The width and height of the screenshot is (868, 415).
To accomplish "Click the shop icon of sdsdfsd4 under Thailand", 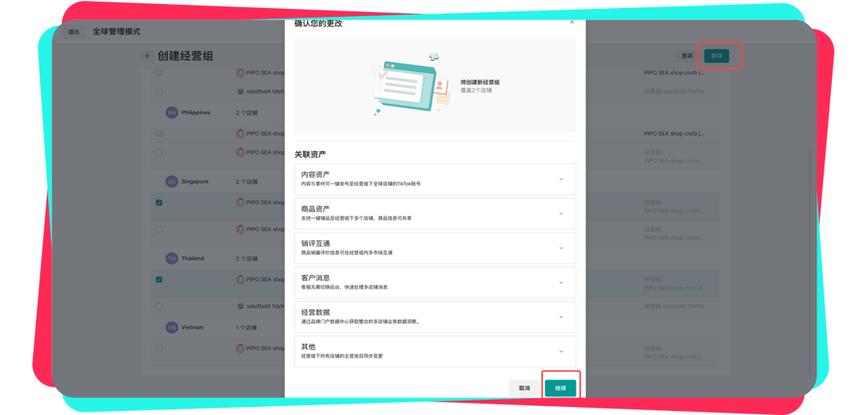I will [240, 306].
